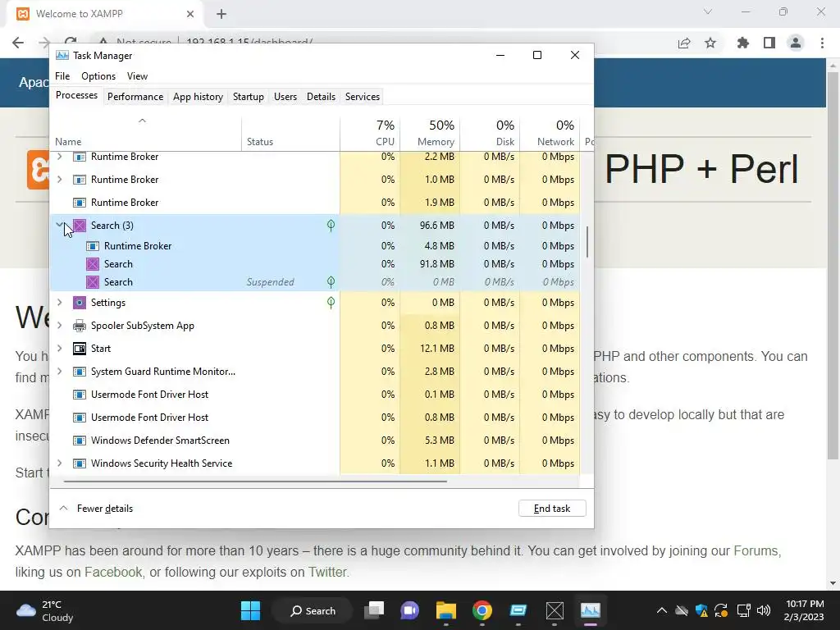This screenshot has height=630, width=840.
Task: Click the Start process icon
Action: pyautogui.click(x=80, y=349)
